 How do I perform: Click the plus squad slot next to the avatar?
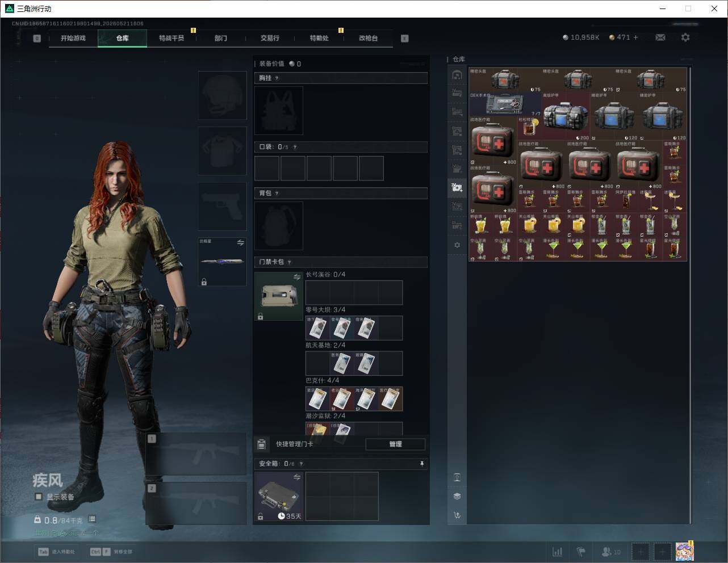(662, 552)
